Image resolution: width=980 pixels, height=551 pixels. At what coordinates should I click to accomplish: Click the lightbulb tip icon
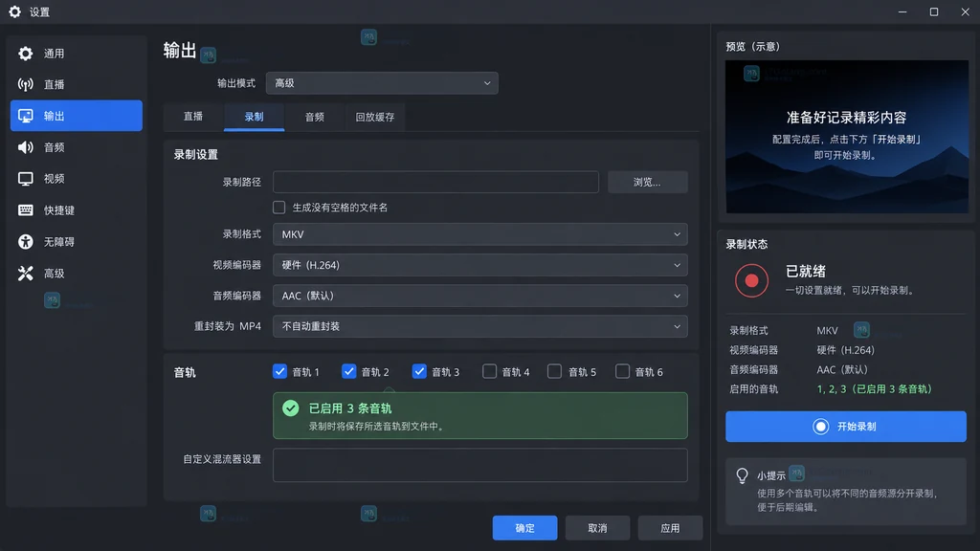tap(742, 475)
